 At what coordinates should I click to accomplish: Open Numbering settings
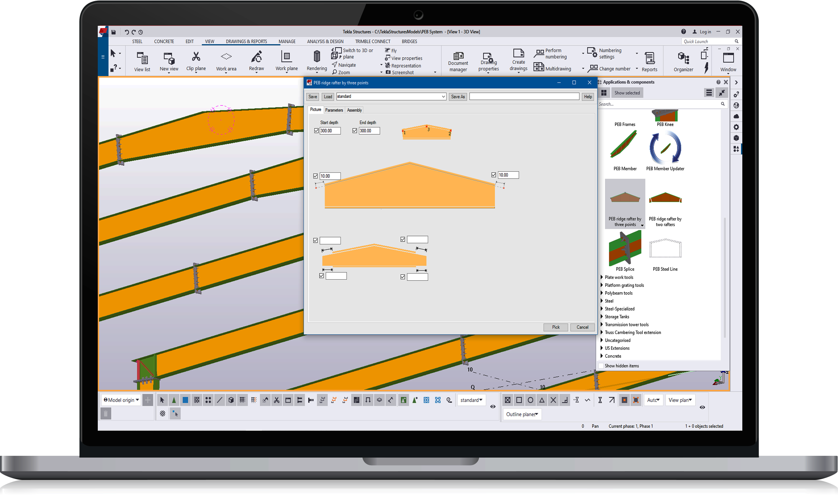[x=604, y=53]
